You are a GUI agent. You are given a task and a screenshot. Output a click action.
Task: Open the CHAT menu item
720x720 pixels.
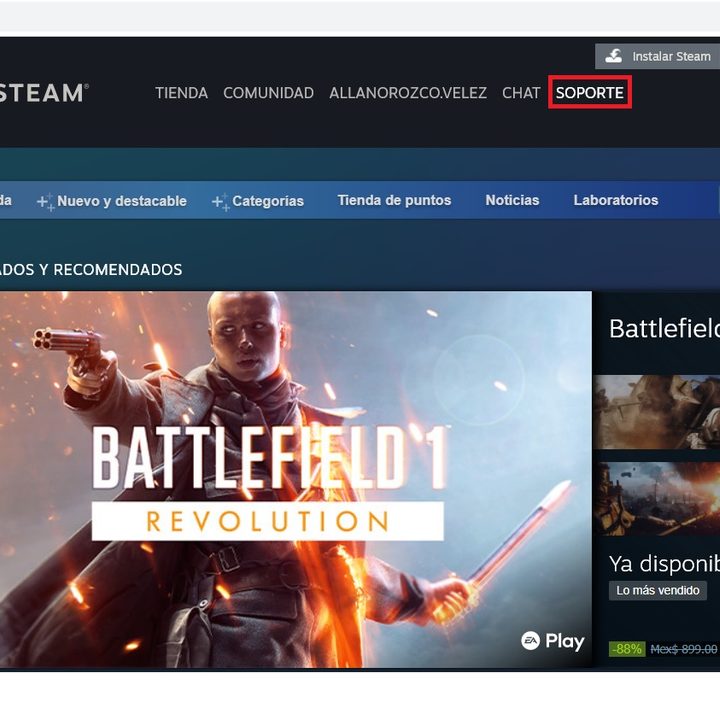point(521,93)
